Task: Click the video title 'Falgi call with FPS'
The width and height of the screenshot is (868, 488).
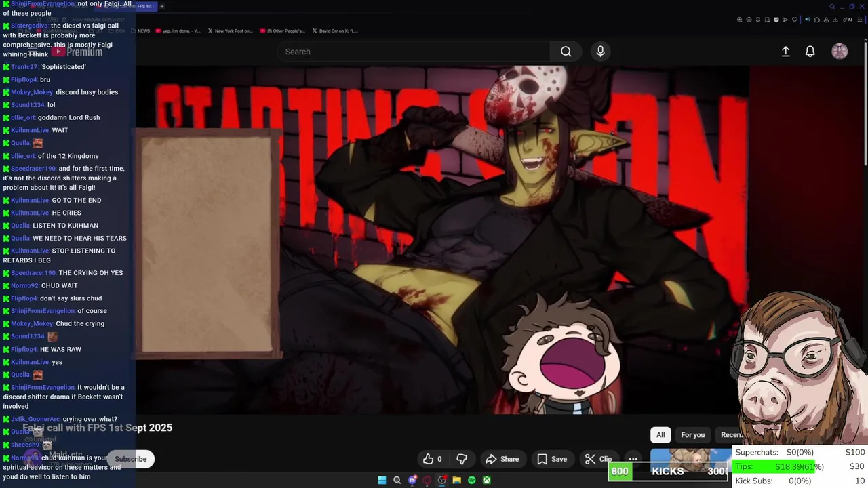Action: (98, 428)
